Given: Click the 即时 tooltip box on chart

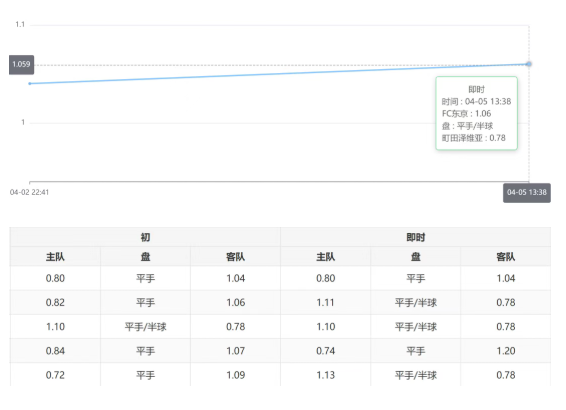Looking at the screenshot, I should pos(476,113).
